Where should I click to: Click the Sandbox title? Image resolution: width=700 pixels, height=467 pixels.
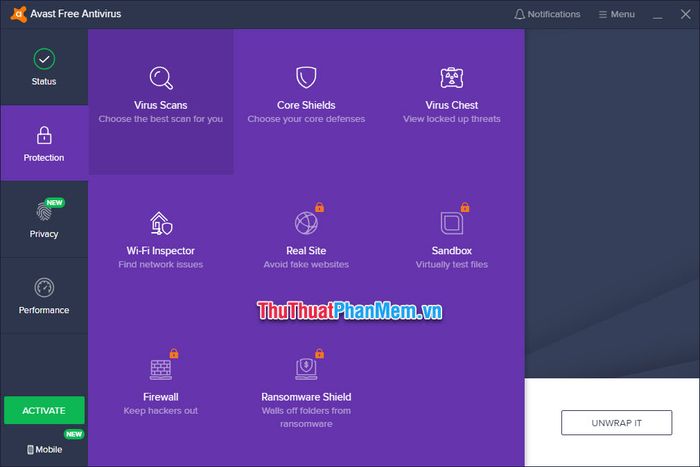tap(452, 250)
